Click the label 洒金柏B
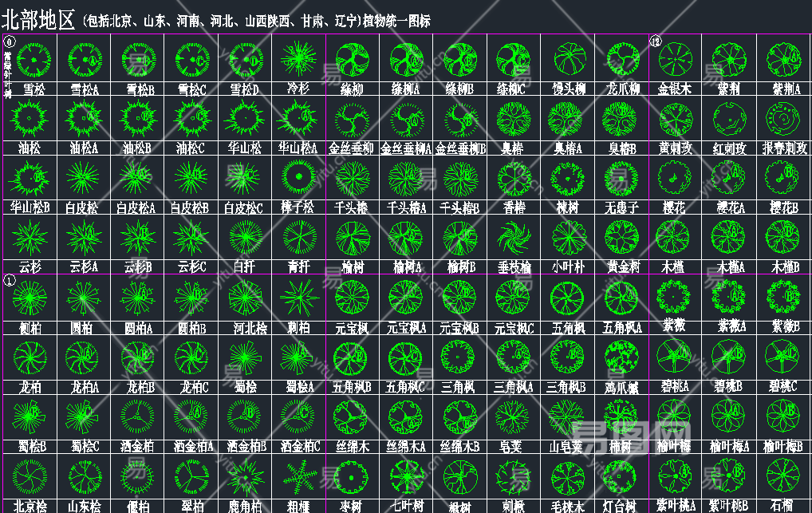Viewport: 812px width, 513px height. point(246,446)
